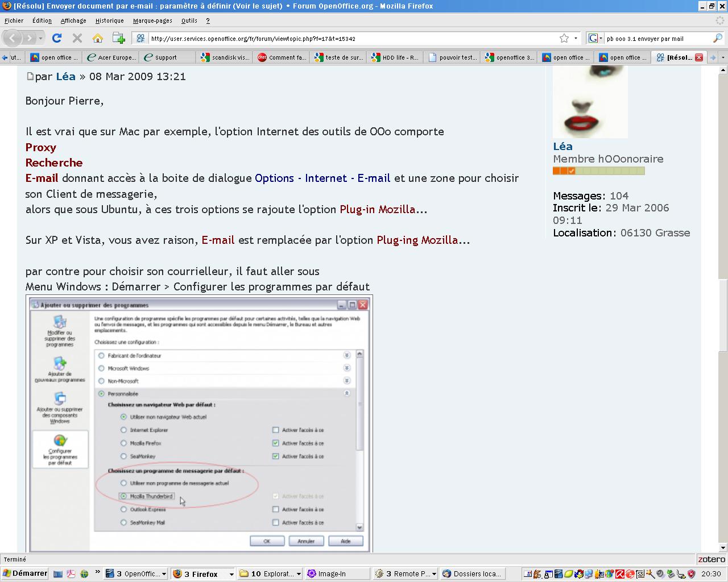This screenshot has width=728, height=582.
Task: Click the red "Recherche" text
Action: tap(54, 163)
